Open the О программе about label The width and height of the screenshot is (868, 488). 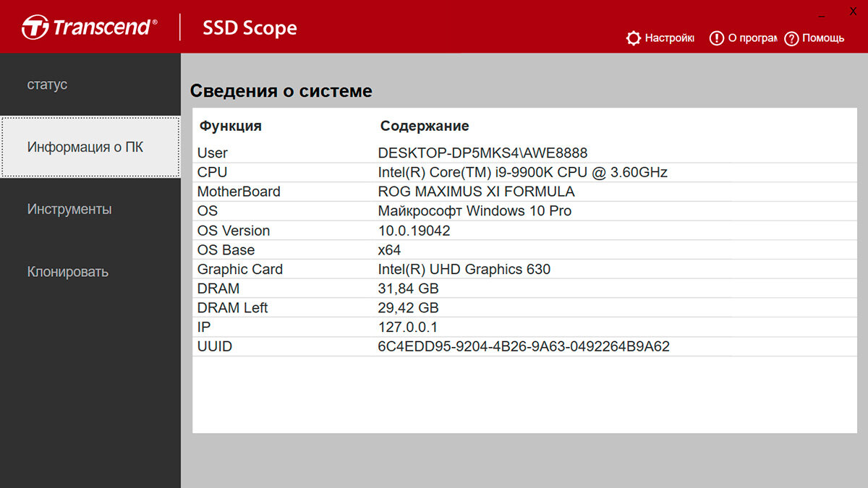(x=752, y=38)
